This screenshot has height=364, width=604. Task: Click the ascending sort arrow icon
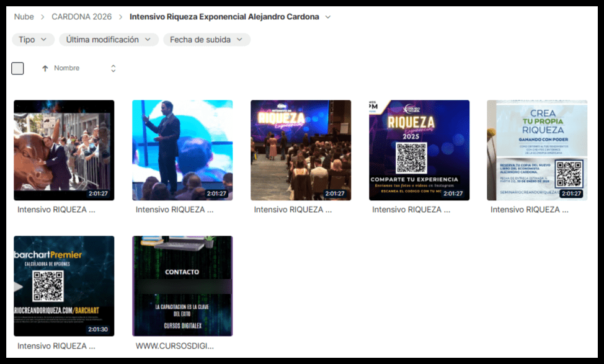(45, 68)
